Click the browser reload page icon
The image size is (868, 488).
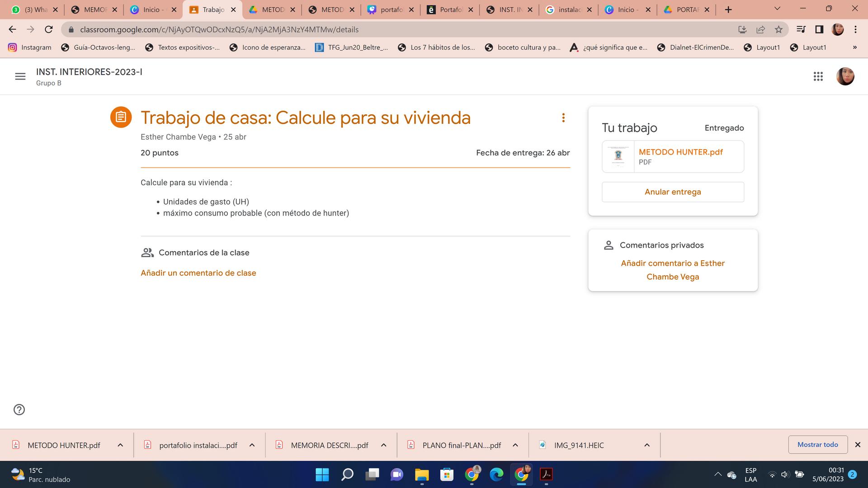click(x=49, y=29)
